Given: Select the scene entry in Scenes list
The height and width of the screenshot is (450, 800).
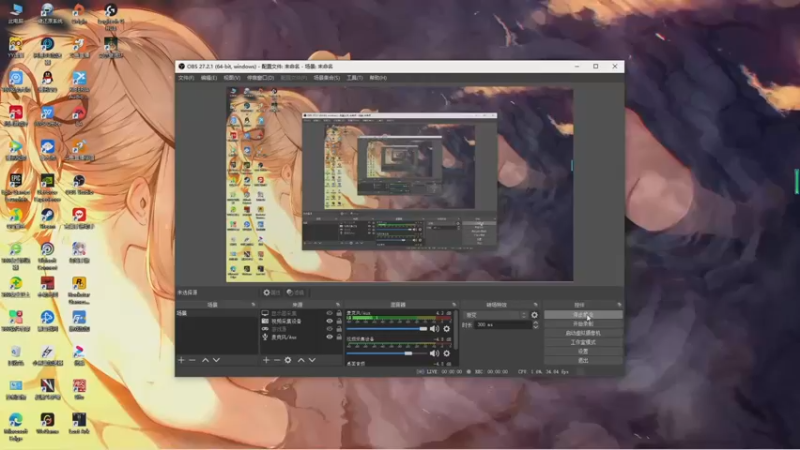Looking at the screenshot, I should pos(216,313).
